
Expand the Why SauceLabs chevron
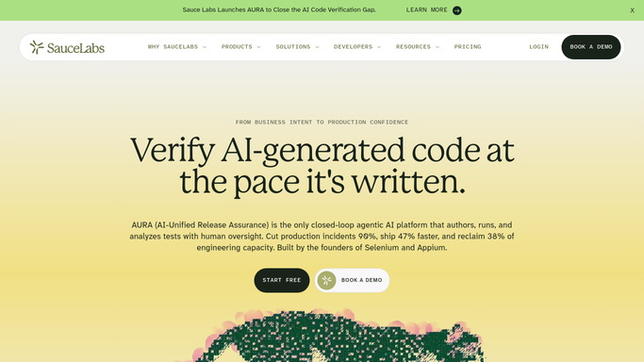205,47
